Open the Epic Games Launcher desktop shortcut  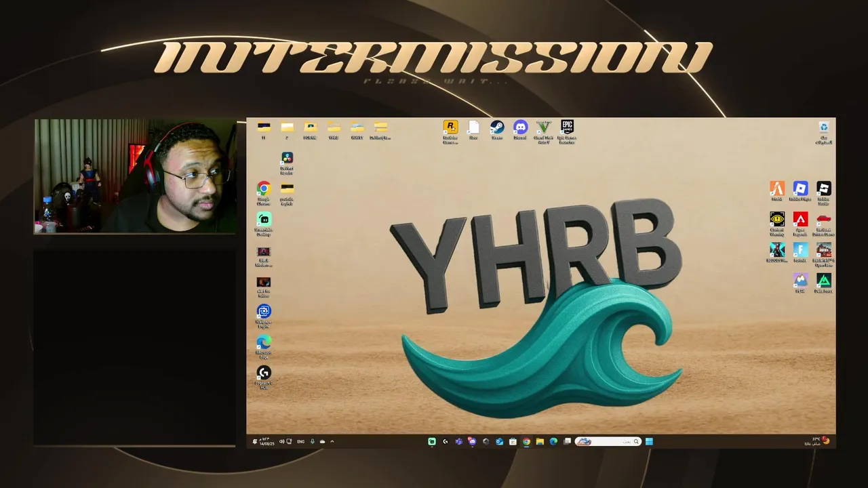[567, 131]
